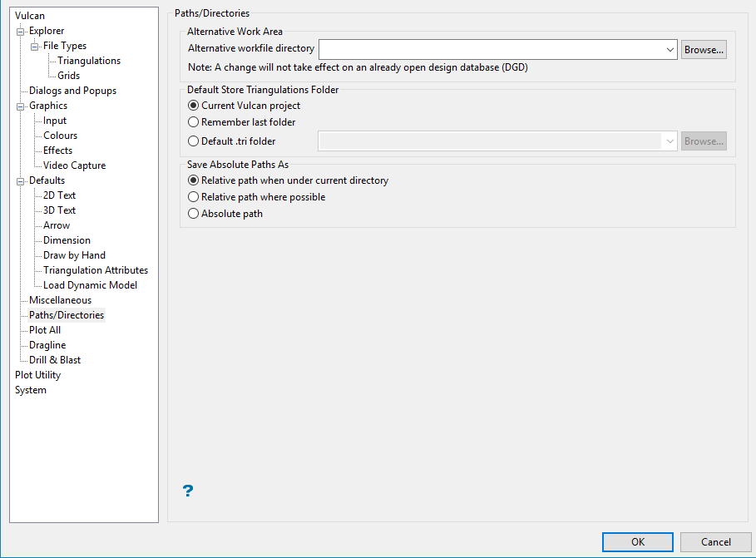Viewport: 756px width, 558px height.
Task: Open Triangulation Attributes defaults
Action: 96,270
